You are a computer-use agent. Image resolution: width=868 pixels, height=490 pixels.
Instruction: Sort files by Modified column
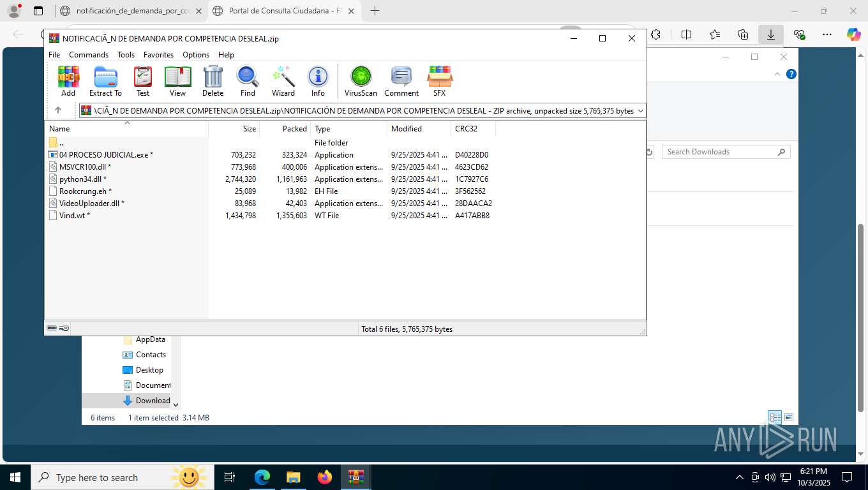point(419,129)
